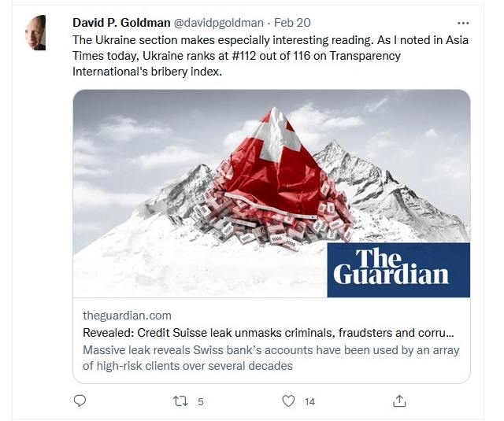
Task: Click the pile of banknotes in the image
Action: (x=272, y=222)
